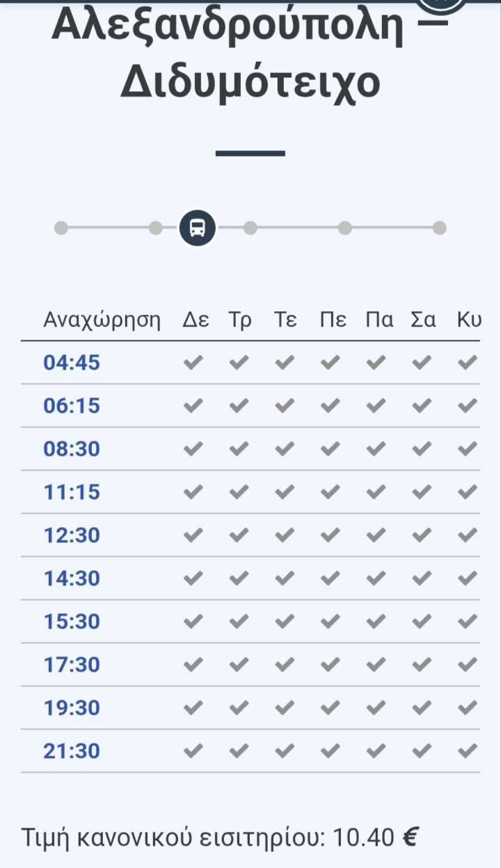Click the stop dot just left of bus icon
The height and width of the screenshot is (868, 501).
coord(156,228)
